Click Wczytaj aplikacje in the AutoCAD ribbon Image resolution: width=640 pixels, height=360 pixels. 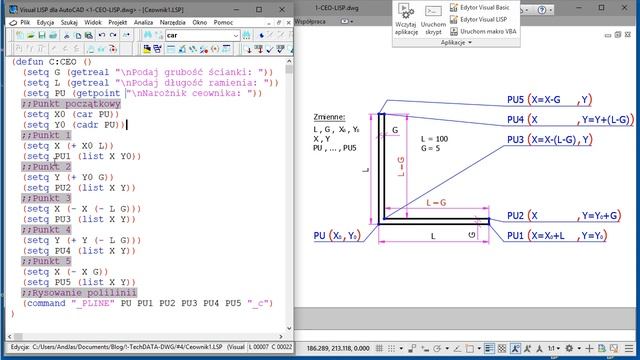click(x=406, y=20)
